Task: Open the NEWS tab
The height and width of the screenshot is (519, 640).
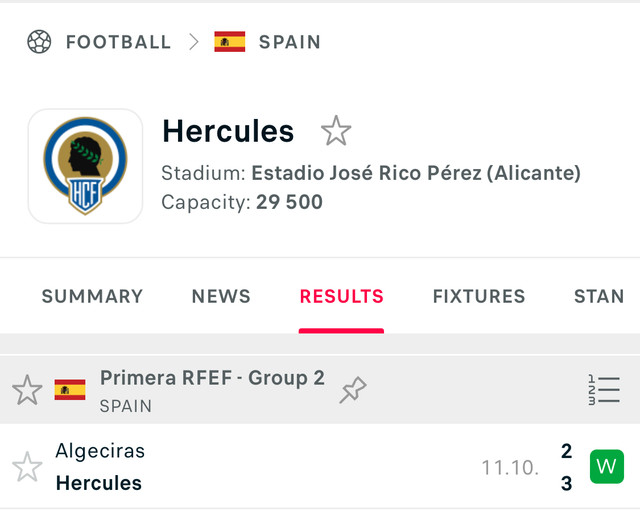Action: (221, 296)
